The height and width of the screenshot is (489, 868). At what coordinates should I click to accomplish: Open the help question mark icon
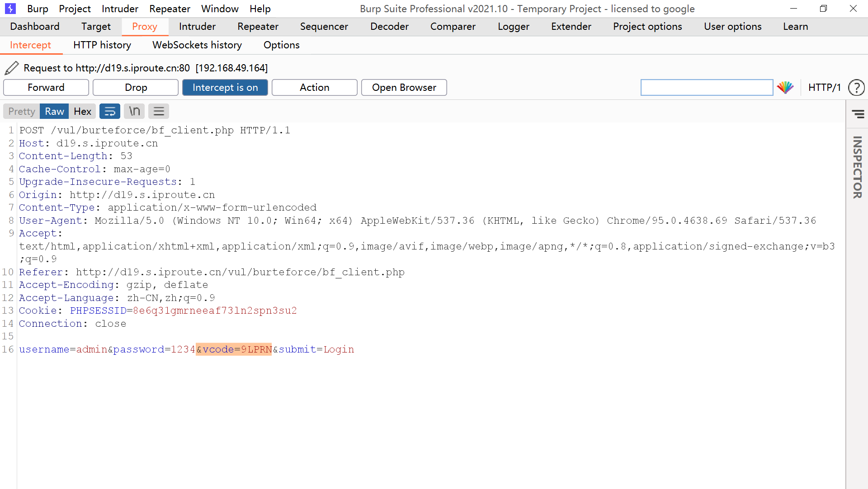pos(856,87)
